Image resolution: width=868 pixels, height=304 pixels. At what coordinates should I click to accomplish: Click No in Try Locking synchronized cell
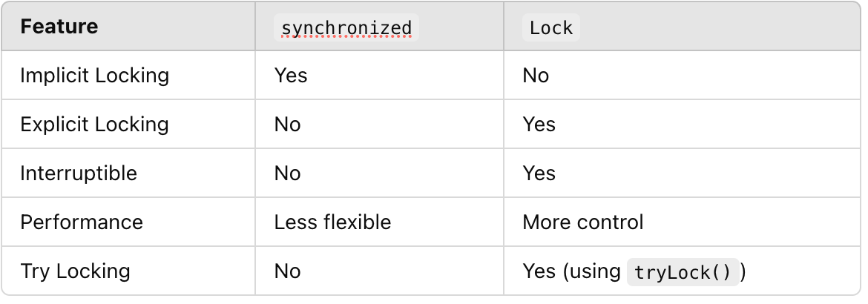[x=288, y=271]
